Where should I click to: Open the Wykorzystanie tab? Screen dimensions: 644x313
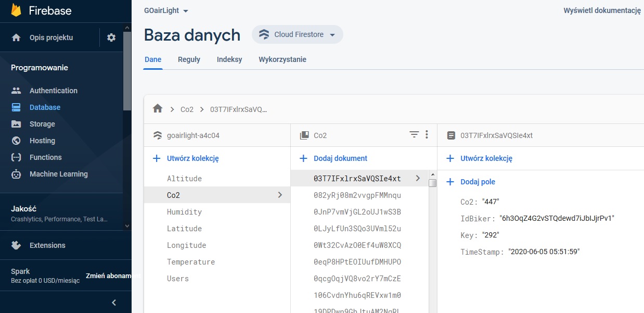(x=282, y=59)
